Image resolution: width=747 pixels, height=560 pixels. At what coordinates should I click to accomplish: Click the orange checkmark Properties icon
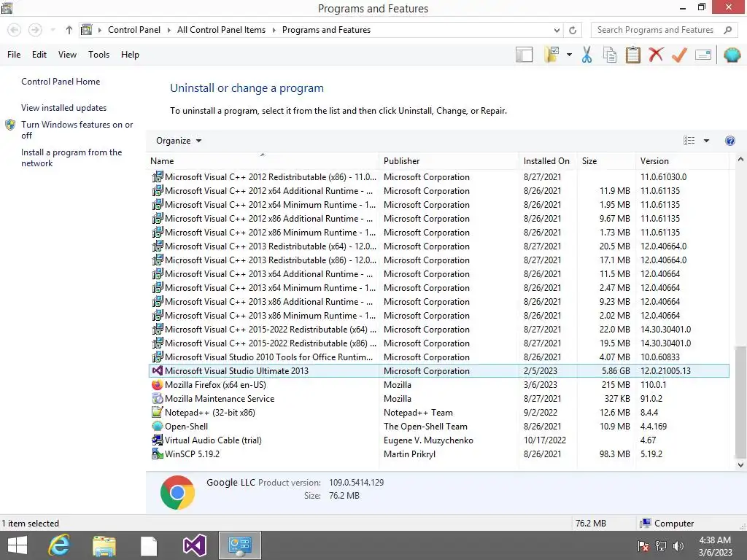(679, 55)
